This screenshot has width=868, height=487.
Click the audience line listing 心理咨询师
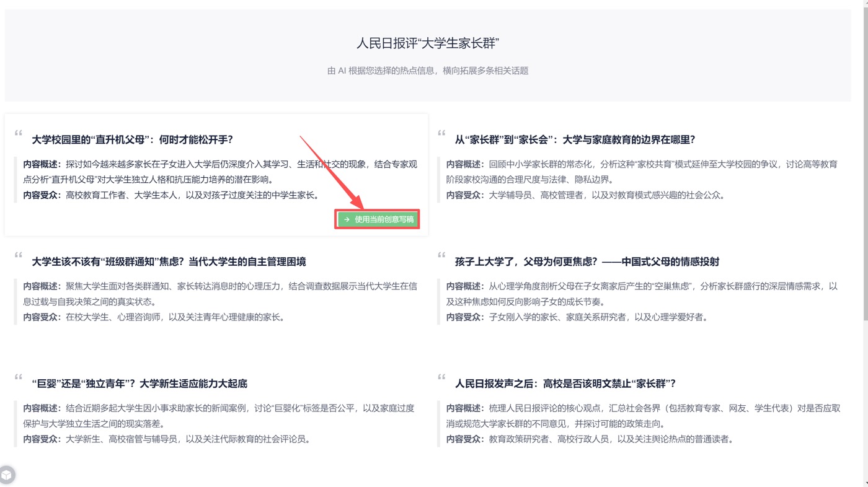[x=156, y=317]
